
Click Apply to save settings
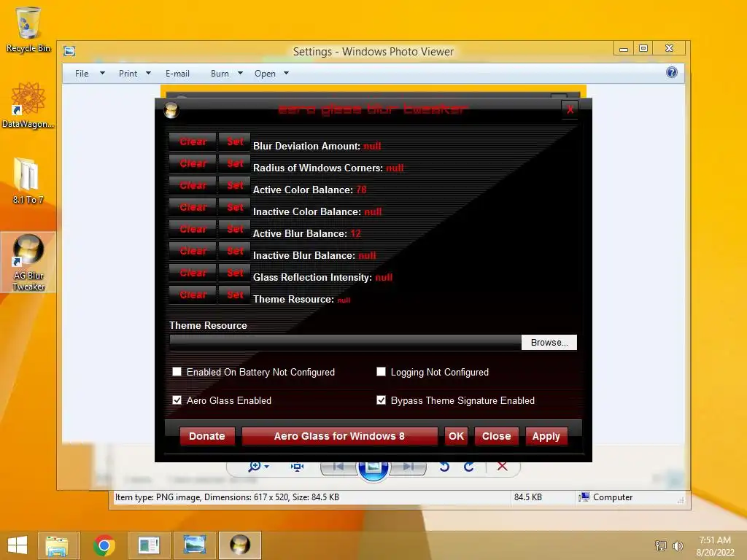click(x=546, y=436)
